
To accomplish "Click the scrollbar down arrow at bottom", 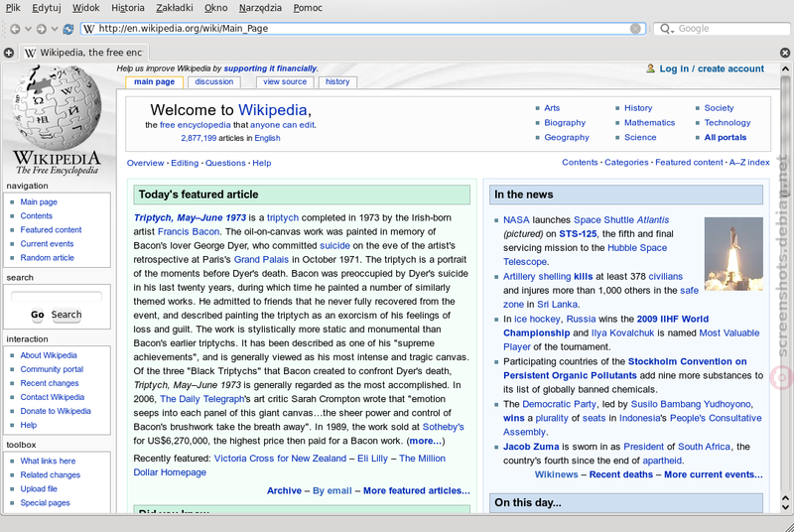I will pos(785,507).
